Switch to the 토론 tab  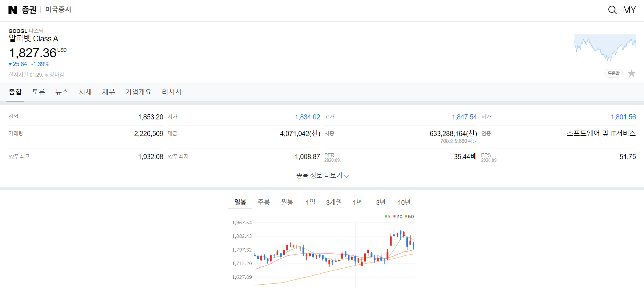pos(38,92)
